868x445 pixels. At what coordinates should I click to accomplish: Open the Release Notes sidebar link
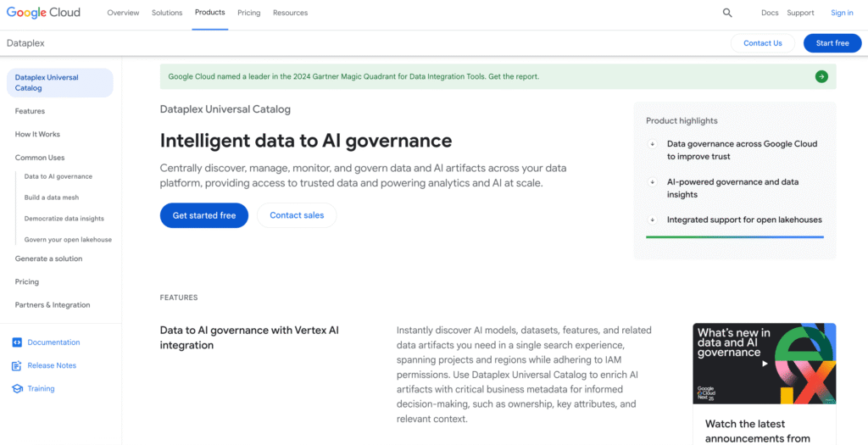point(52,366)
